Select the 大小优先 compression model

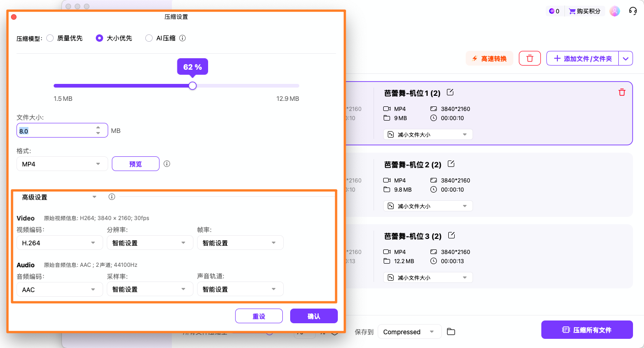click(99, 38)
